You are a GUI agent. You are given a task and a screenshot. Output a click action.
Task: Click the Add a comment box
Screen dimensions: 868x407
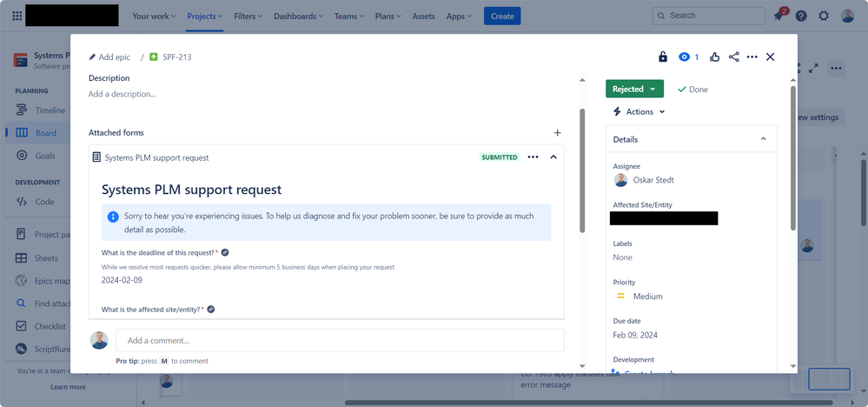click(340, 341)
